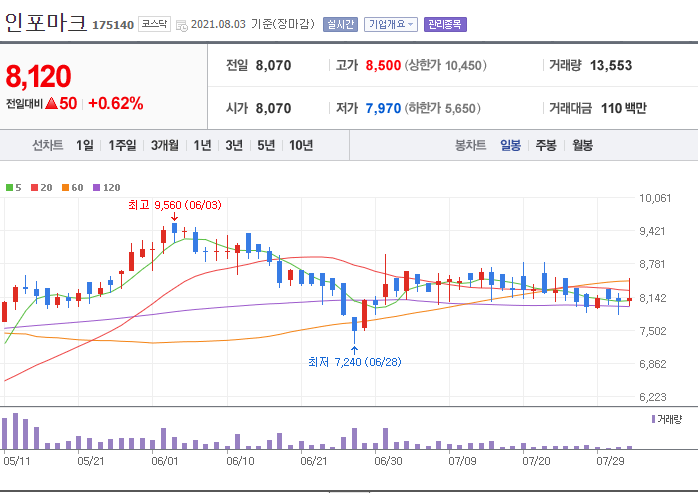The image size is (698, 493).
Task: Select the 10년 line chart tab
Action: [x=301, y=145]
